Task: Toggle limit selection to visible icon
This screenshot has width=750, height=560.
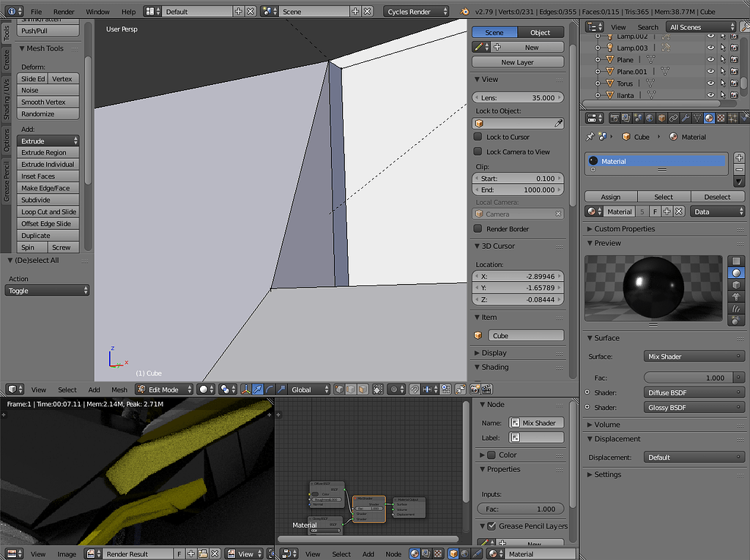Action: (378, 389)
